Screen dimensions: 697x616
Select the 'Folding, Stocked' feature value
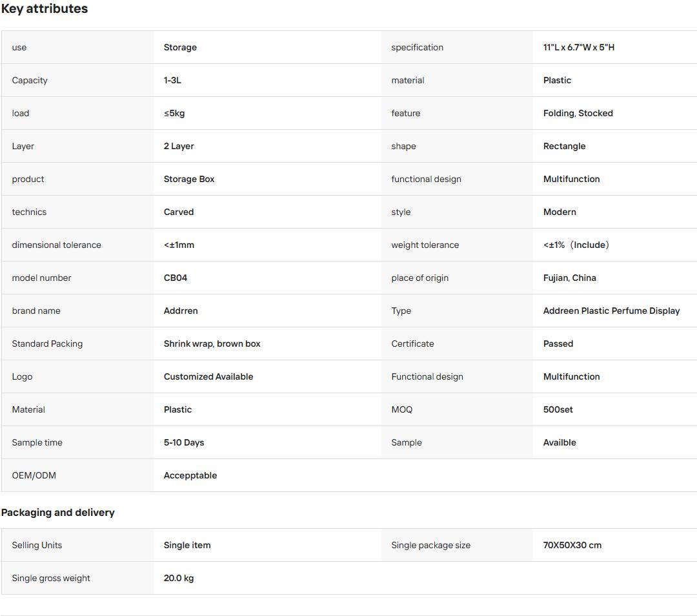(578, 113)
